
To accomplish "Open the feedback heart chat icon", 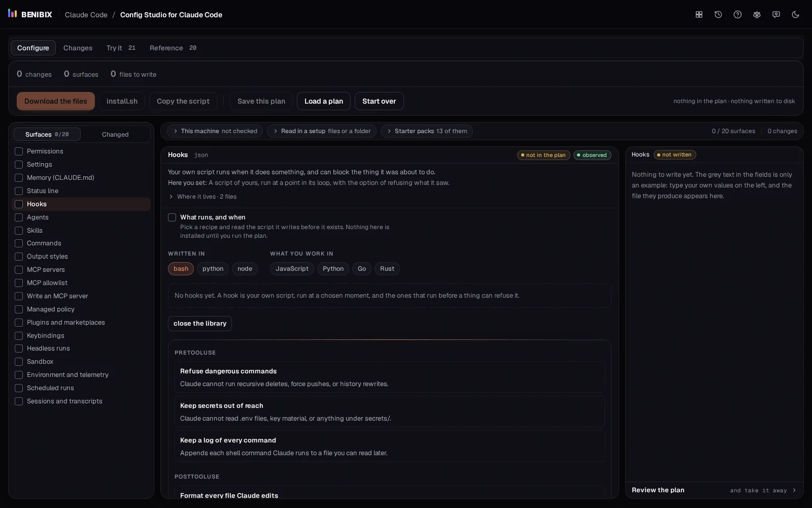I will tap(776, 15).
